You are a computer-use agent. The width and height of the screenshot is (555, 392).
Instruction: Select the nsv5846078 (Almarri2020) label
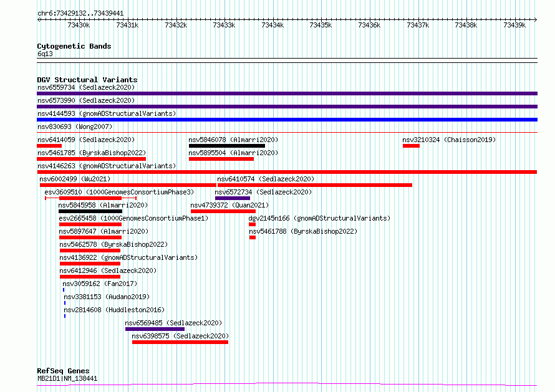[x=233, y=140]
